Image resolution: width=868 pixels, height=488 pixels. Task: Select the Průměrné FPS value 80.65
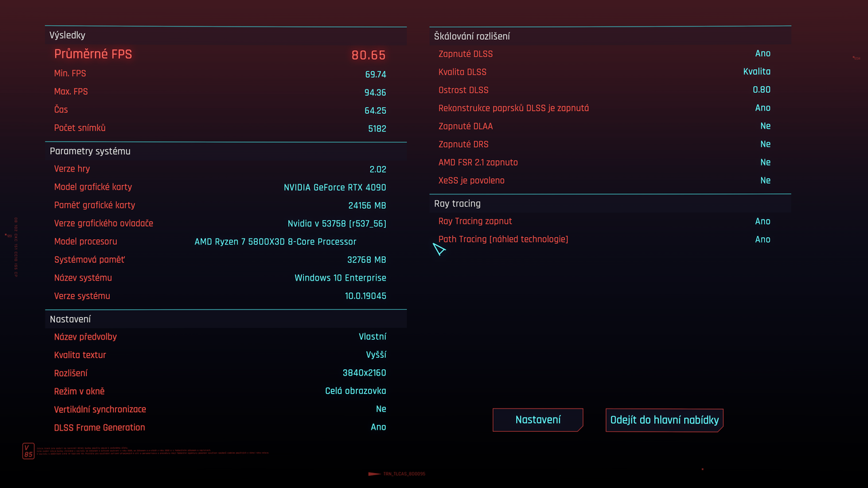tap(368, 56)
